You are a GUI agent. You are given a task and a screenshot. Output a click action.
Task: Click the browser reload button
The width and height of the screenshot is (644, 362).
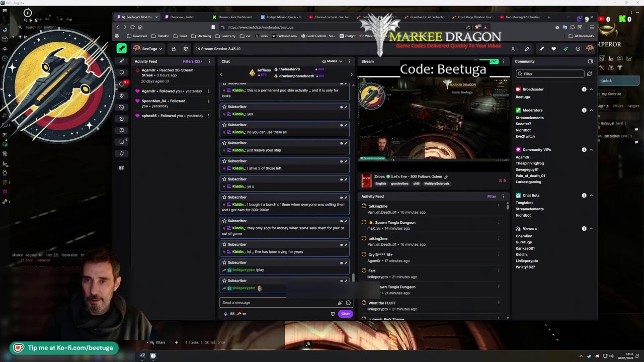pos(132,27)
